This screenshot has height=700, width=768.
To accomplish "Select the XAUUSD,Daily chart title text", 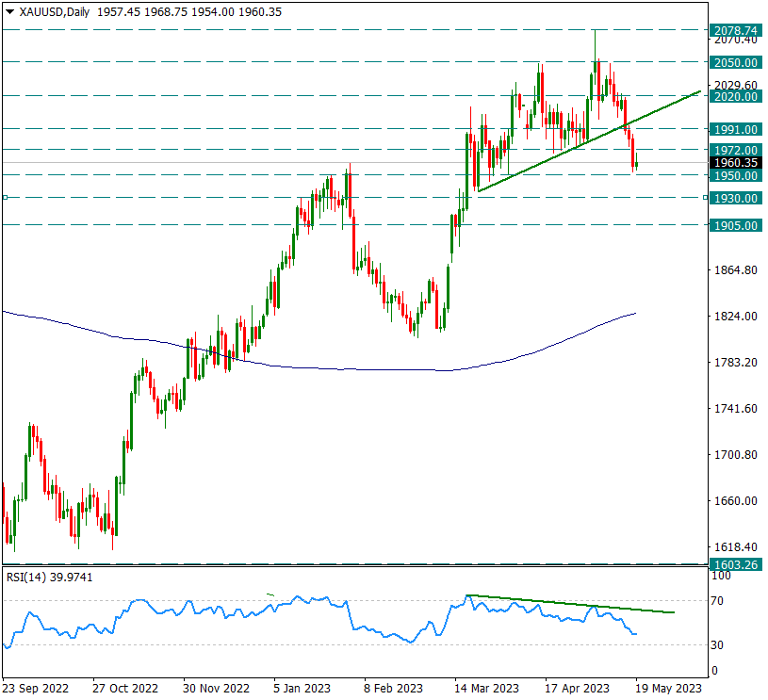I will pyautogui.click(x=55, y=11).
